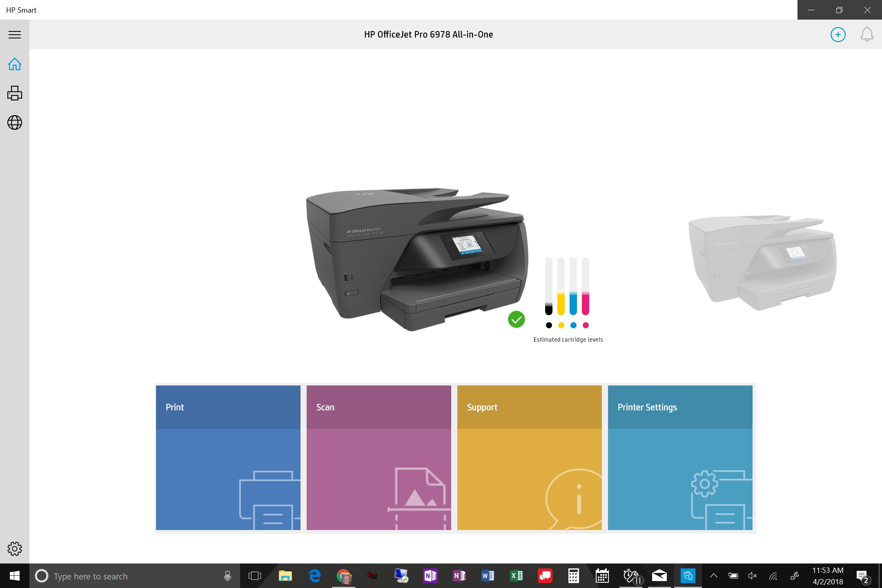Add a printer with plus icon

838,35
